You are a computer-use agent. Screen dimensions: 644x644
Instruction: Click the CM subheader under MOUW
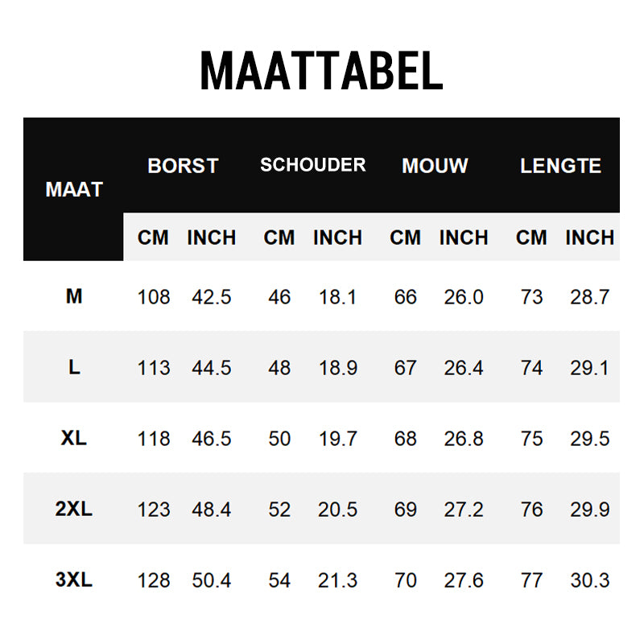(x=406, y=238)
